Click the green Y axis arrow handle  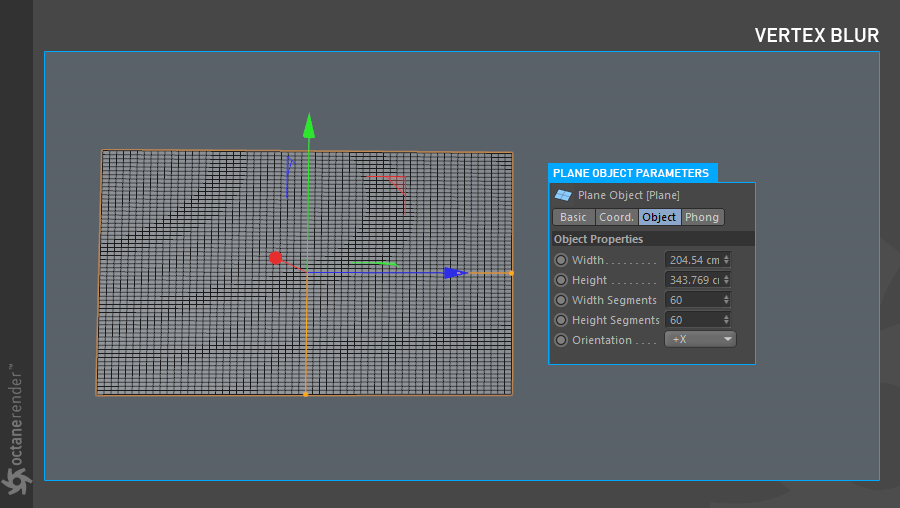click(x=309, y=126)
